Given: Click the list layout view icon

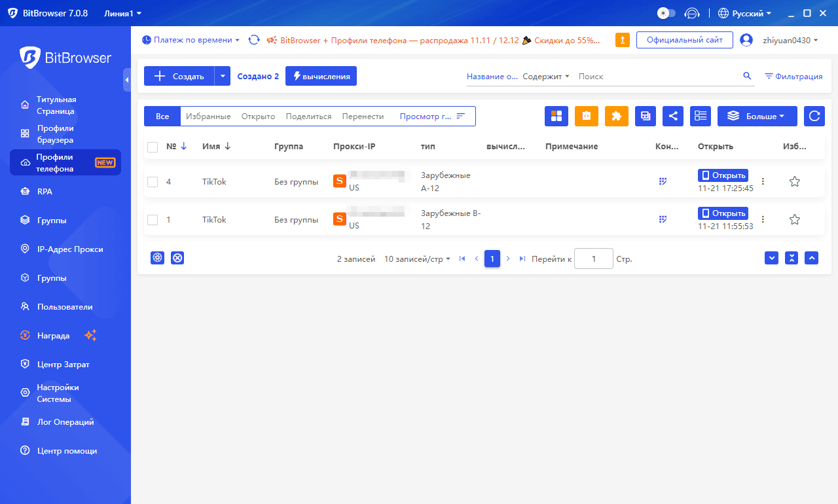Looking at the screenshot, I should tap(700, 116).
